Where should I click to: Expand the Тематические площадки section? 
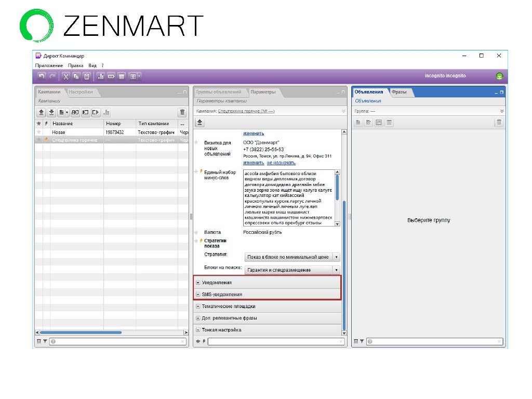[x=198, y=306]
